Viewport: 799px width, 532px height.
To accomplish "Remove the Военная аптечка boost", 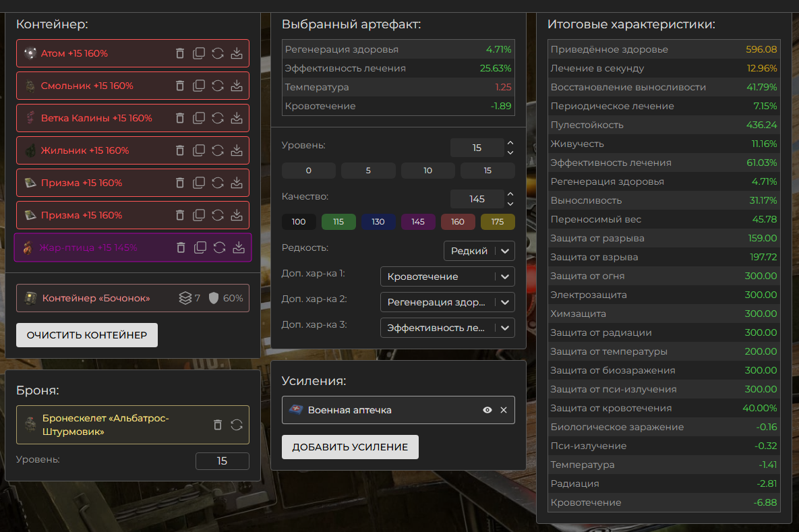I will pos(504,410).
